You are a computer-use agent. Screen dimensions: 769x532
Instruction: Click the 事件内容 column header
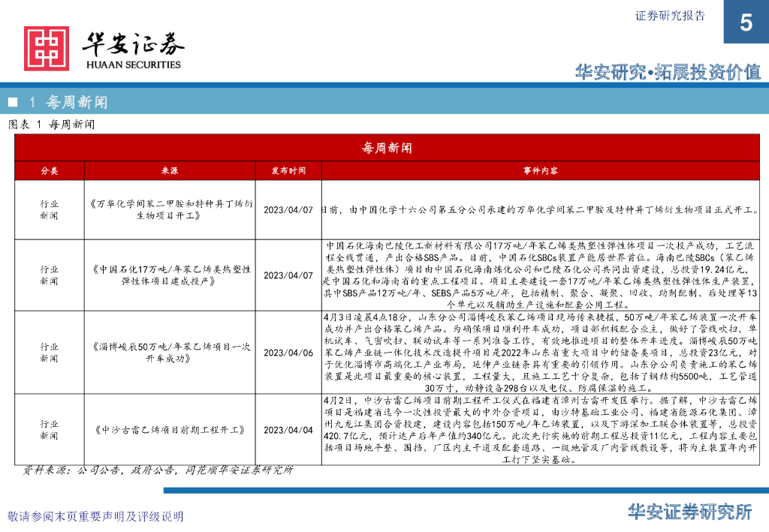(x=541, y=170)
